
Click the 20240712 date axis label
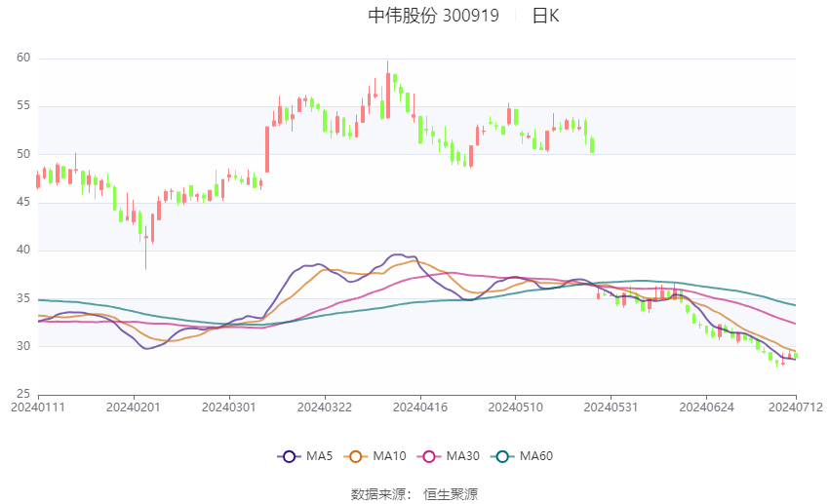(x=796, y=407)
